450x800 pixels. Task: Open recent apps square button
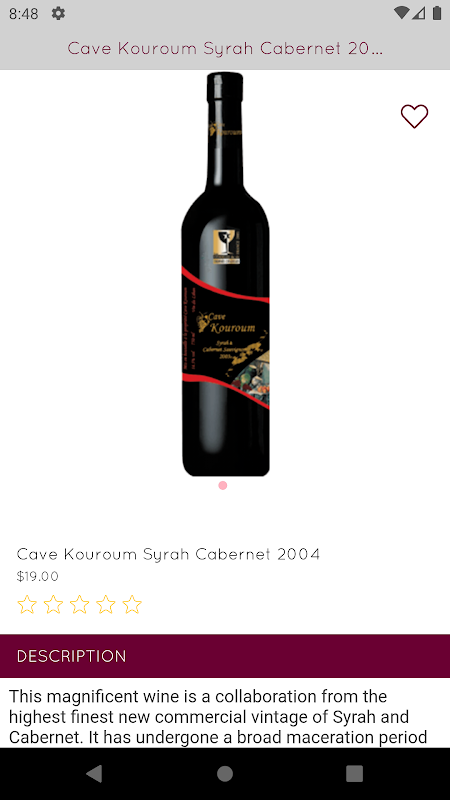(355, 773)
